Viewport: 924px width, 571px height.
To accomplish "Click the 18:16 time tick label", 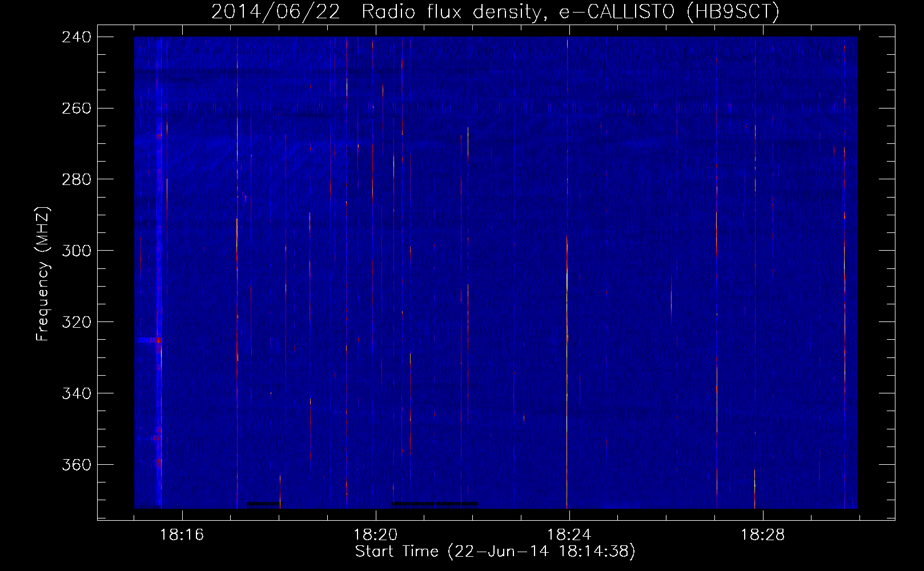I will (182, 535).
